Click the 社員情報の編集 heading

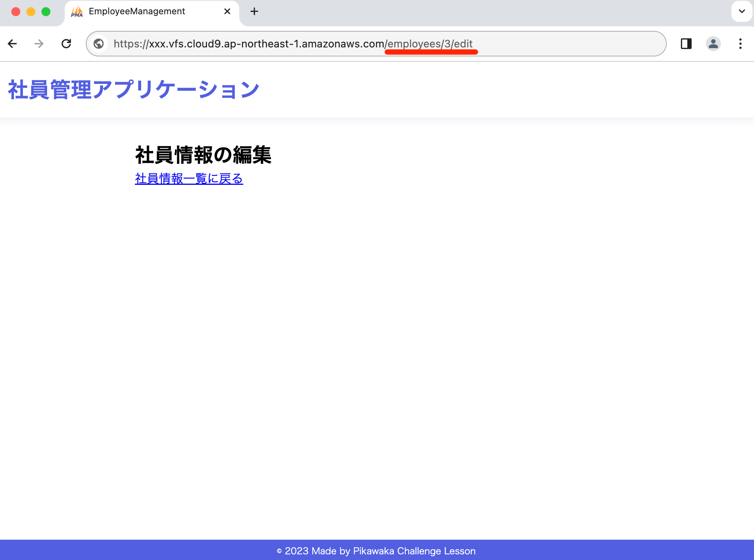tap(203, 155)
